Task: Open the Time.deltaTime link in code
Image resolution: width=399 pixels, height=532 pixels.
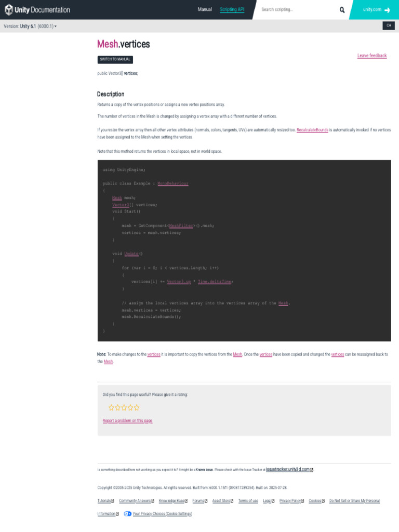Action: pyautogui.click(x=215, y=282)
